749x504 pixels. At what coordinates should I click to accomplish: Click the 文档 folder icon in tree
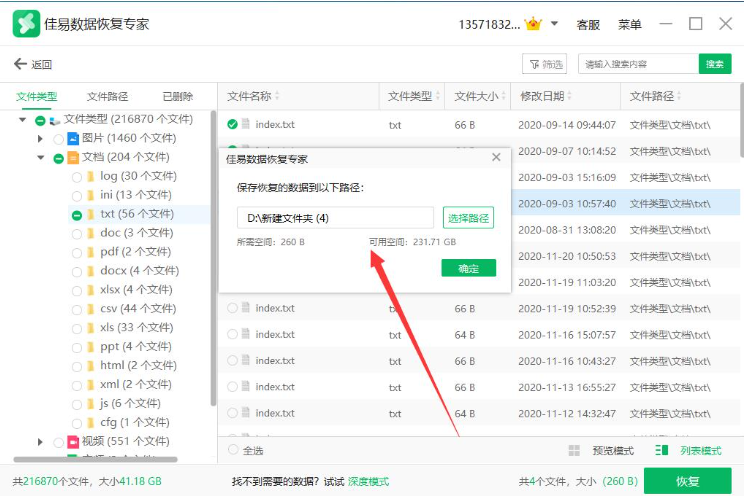[x=73, y=158]
